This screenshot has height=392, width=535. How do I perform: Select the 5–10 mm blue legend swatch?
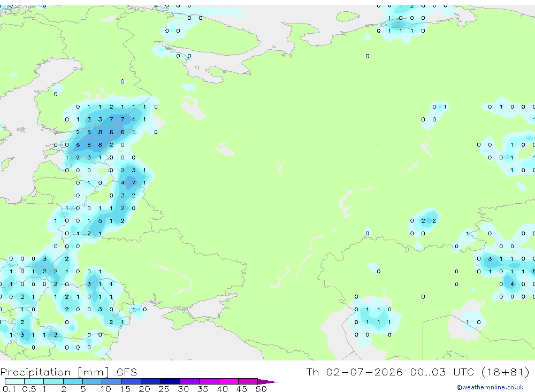93,381
